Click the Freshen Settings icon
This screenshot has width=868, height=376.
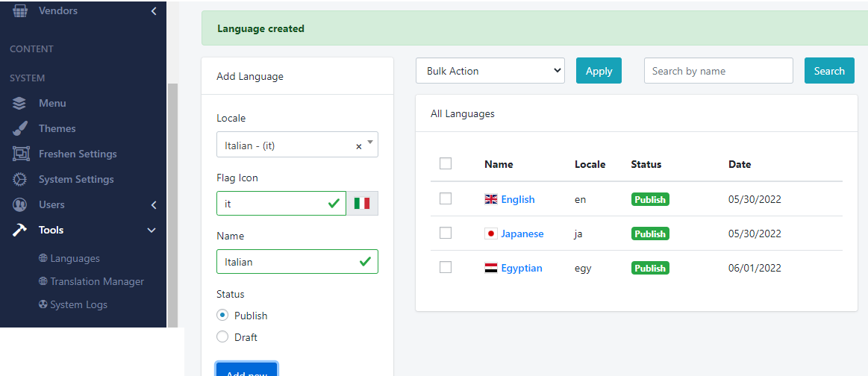point(20,154)
